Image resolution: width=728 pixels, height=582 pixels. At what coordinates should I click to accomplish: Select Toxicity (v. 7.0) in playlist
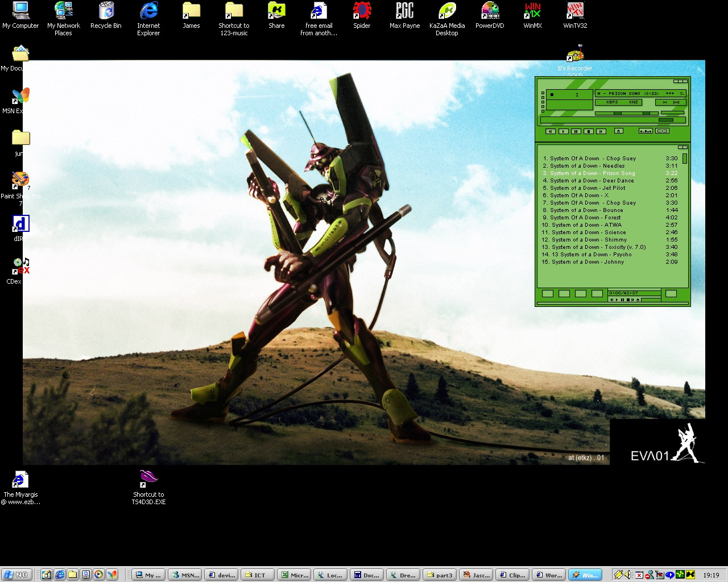610,247
